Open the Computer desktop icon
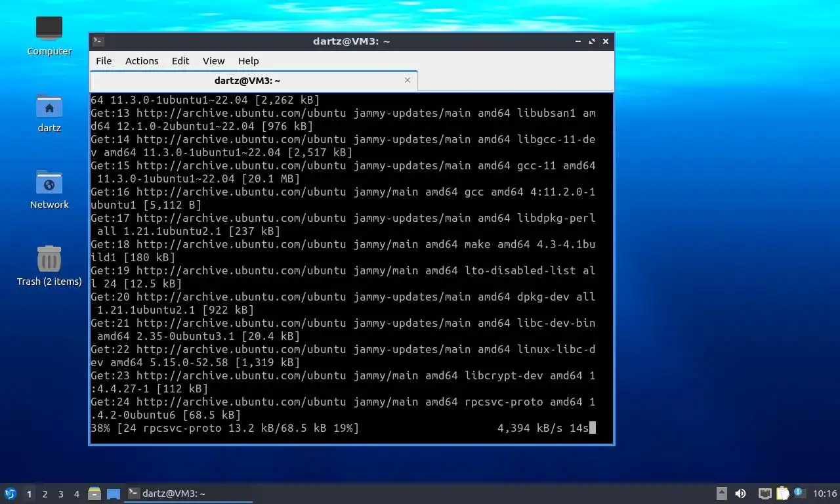 point(49,35)
